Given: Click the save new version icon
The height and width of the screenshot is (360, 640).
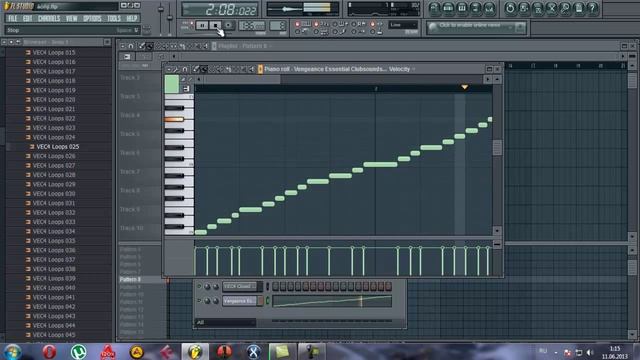Looking at the screenshot, I should point(524,8).
